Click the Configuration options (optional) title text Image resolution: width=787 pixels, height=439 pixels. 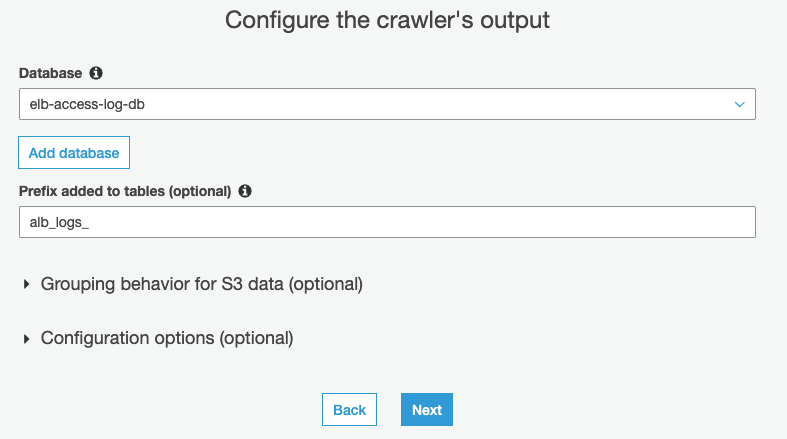click(167, 339)
